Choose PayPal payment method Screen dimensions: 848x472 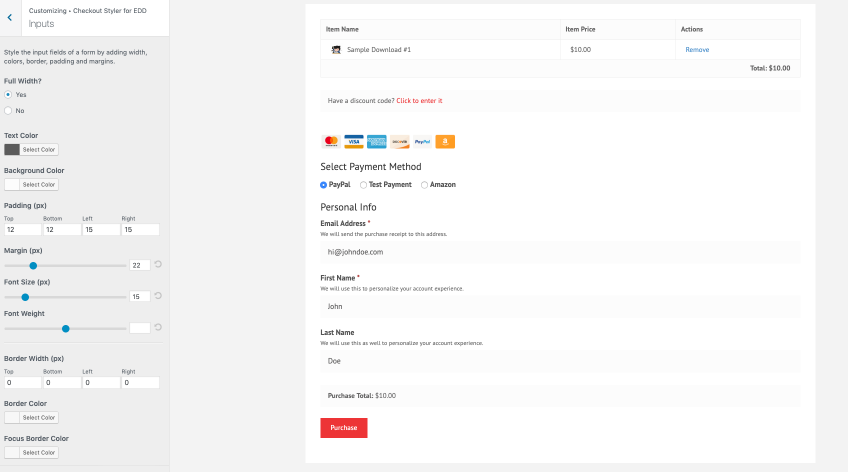click(323, 185)
